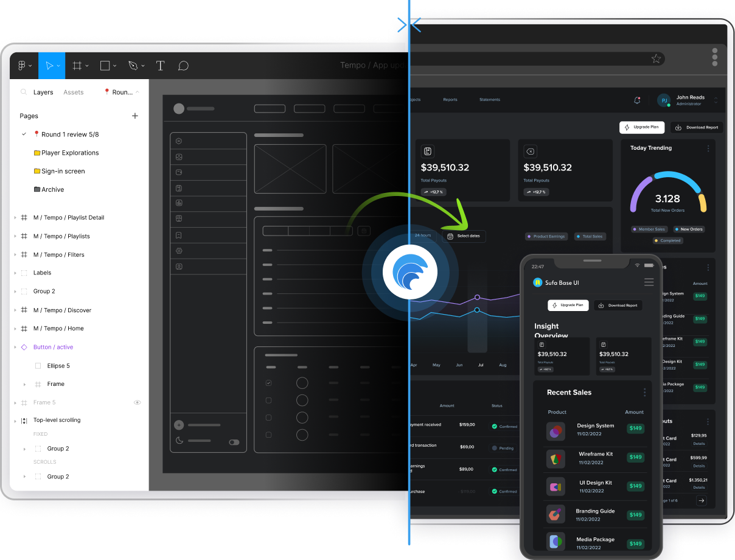Check the first checkbox in wireframe table

pyautogui.click(x=268, y=383)
